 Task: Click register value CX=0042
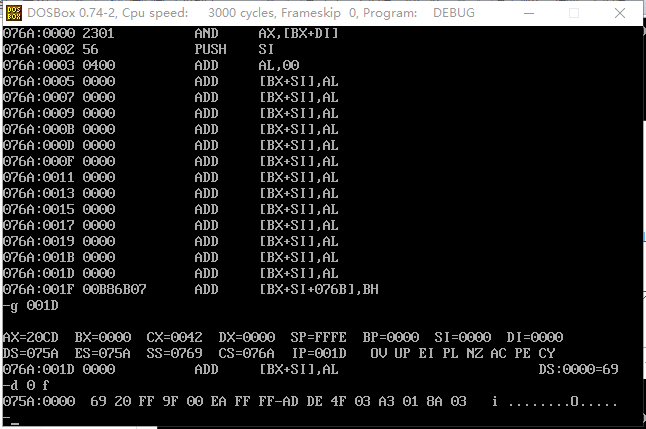coord(175,338)
